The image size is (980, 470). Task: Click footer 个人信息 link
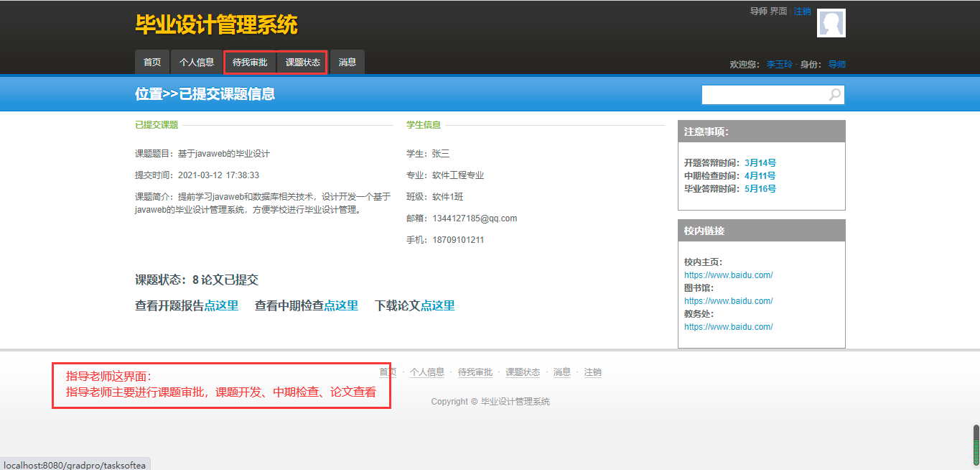point(427,372)
